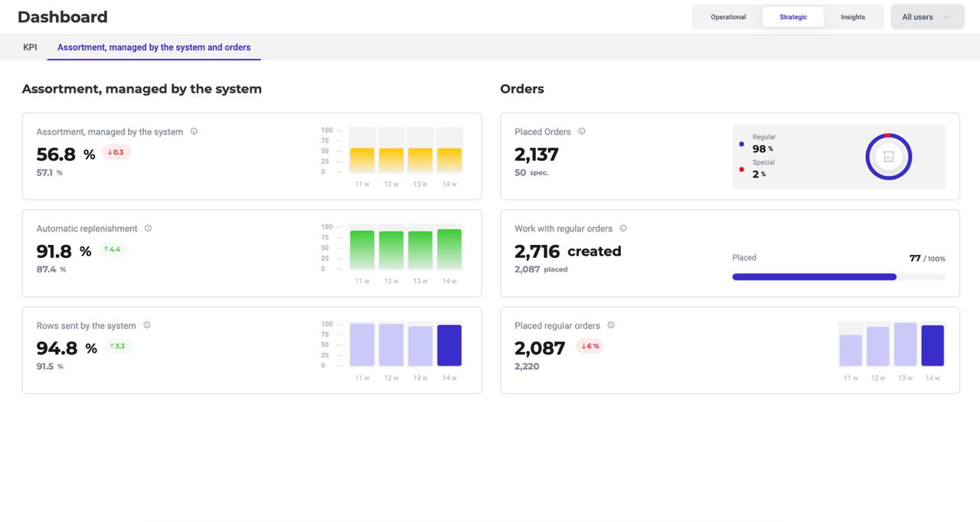Click the previous value 2,220
Viewport: 980px width, 522px height.
coord(527,367)
